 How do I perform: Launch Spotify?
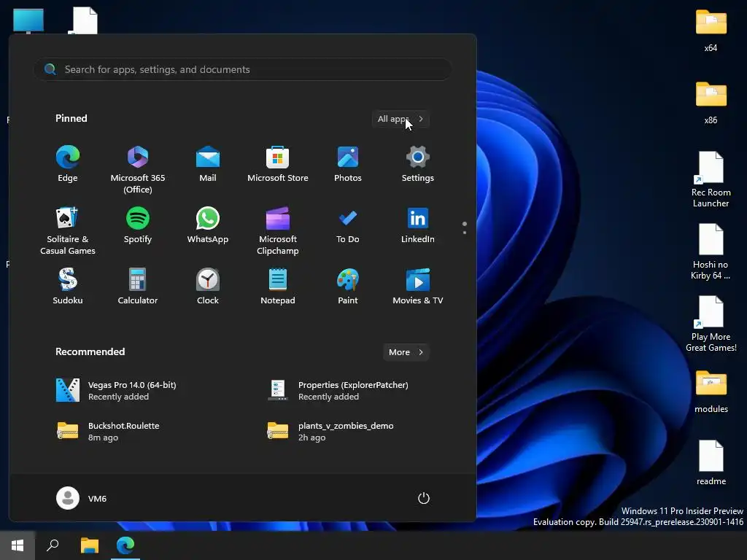(x=138, y=226)
